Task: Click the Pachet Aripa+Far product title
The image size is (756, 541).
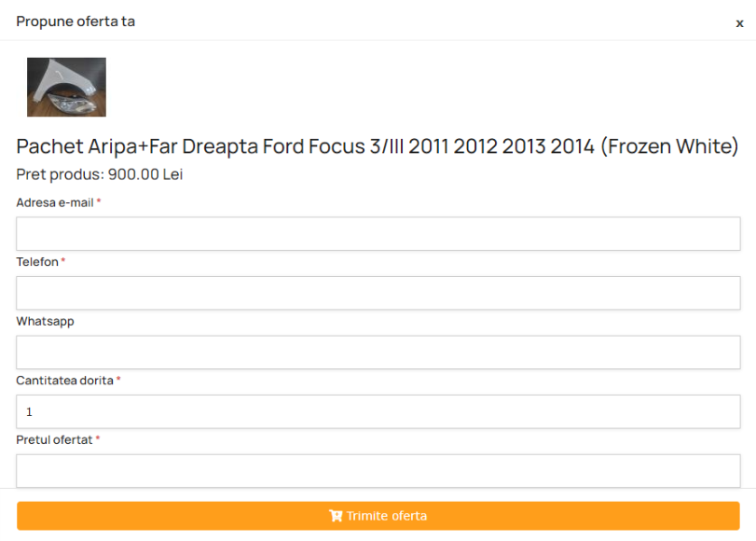Action: coord(378,146)
